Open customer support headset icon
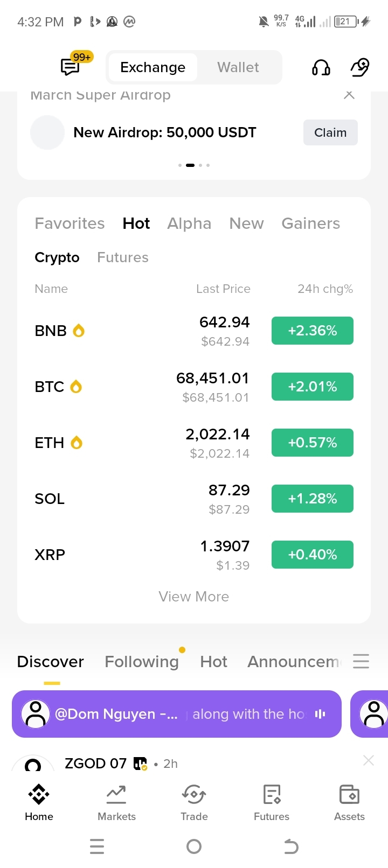 (321, 67)
